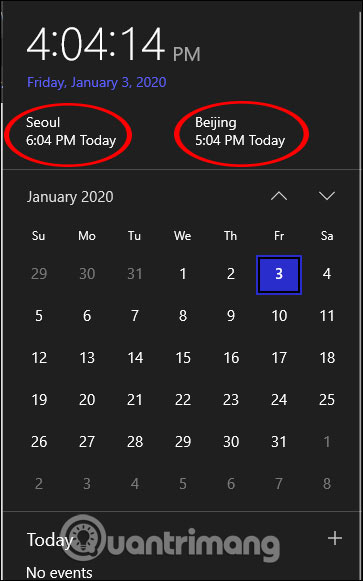Select January 20 in Monday column
The width and height of the screenshot is (363, 581).
pos(87,400)
